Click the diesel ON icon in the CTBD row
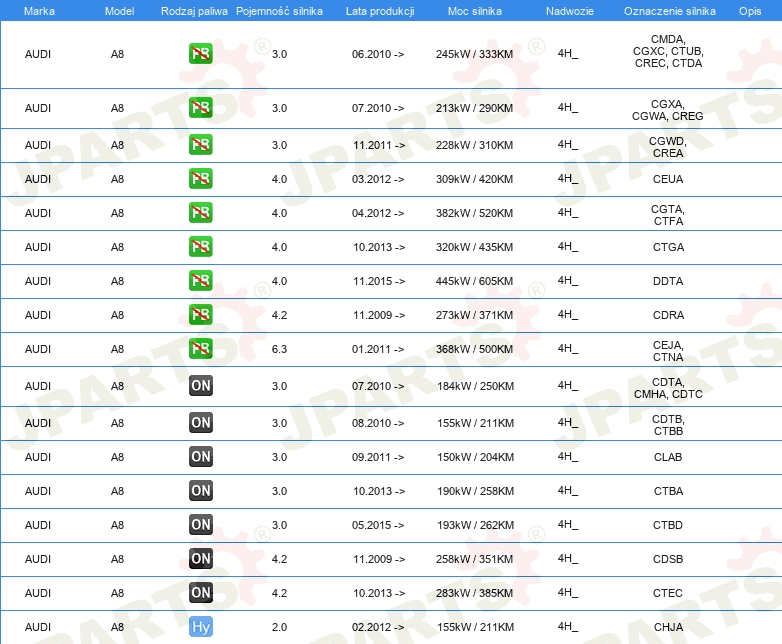The width and height of the screenshot is (782, 644). click(x=200, y=524)
